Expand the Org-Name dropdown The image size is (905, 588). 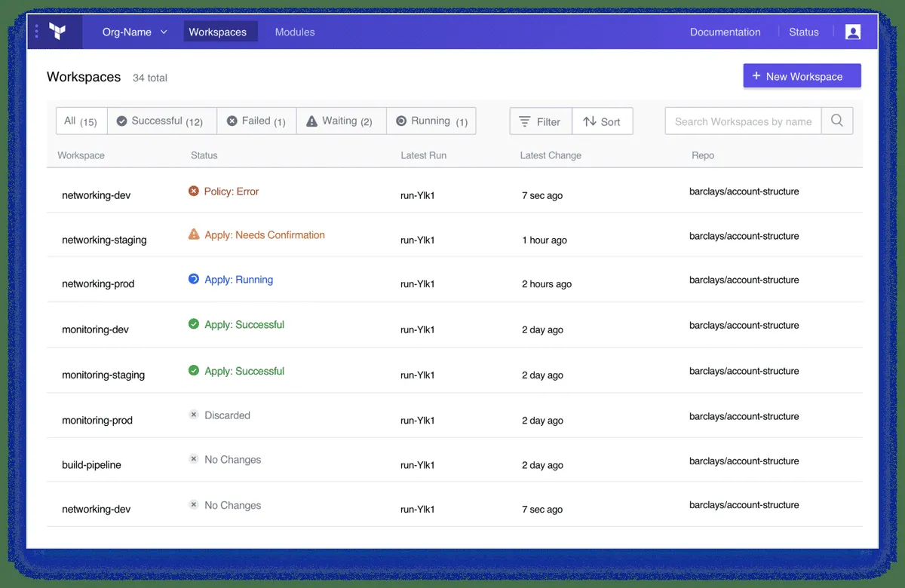point(135,32)
